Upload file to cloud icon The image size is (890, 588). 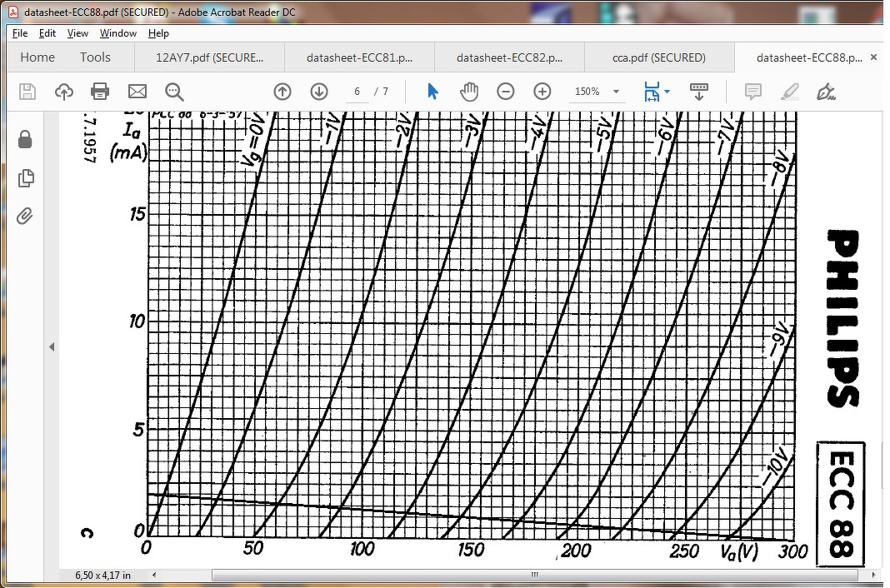click(x=63, y=92)
